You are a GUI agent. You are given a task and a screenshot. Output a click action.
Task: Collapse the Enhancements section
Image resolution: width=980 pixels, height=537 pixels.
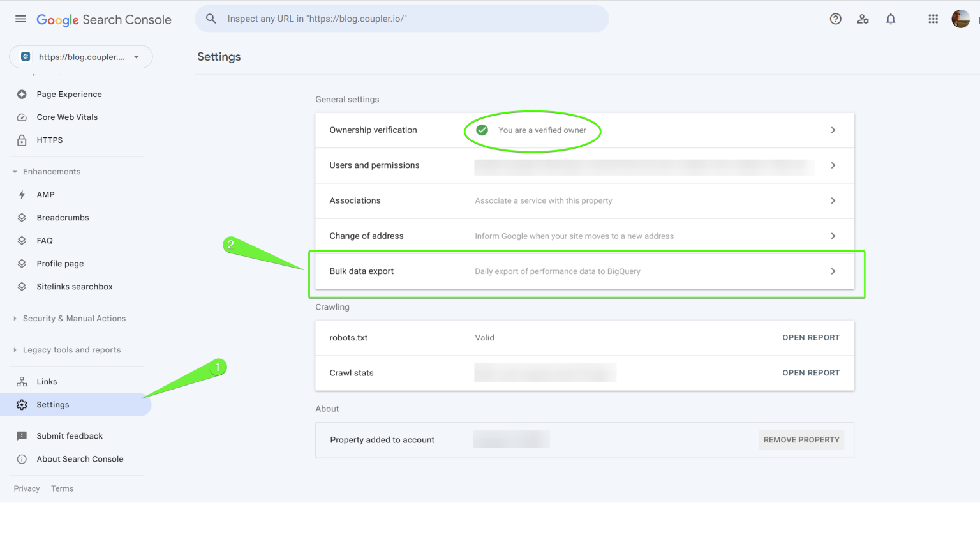point(14,171)
